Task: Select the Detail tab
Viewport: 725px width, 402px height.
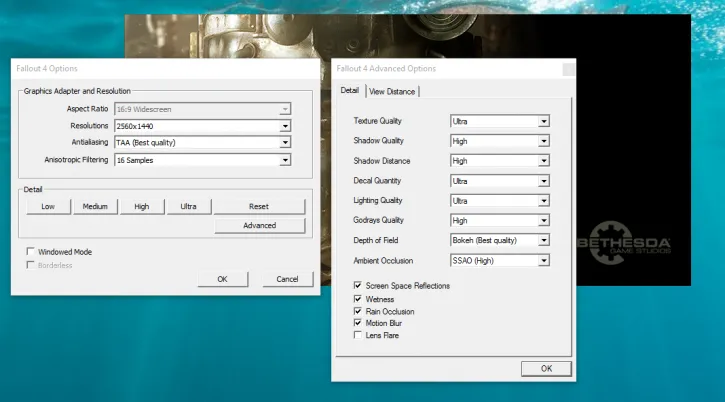Action: tap(350, 91)
